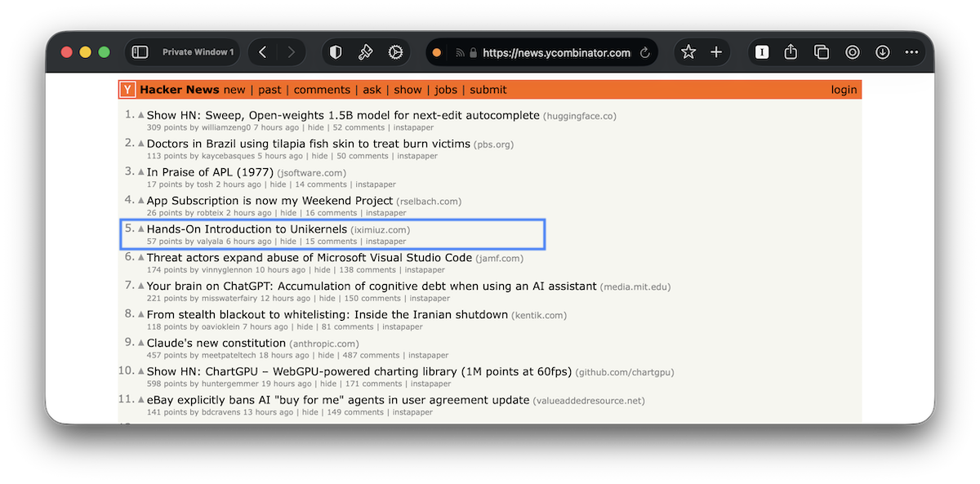This screenshot has height=484, width=980.
Task: Upvote the "In Praise of APL" story
Action: (140, 171)
